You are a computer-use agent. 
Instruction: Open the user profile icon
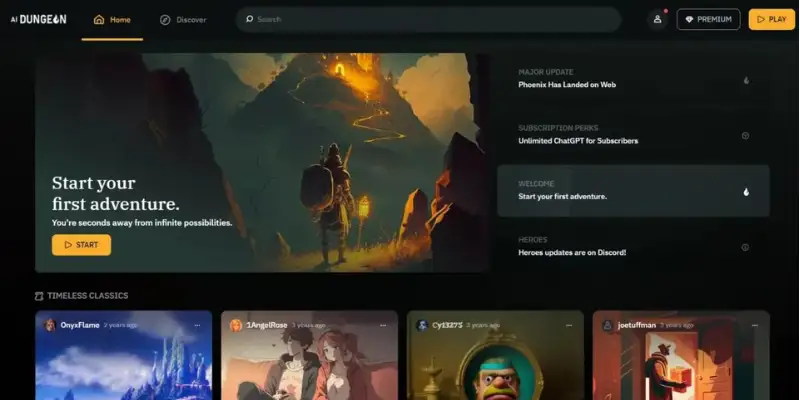[x=658, y=19]
